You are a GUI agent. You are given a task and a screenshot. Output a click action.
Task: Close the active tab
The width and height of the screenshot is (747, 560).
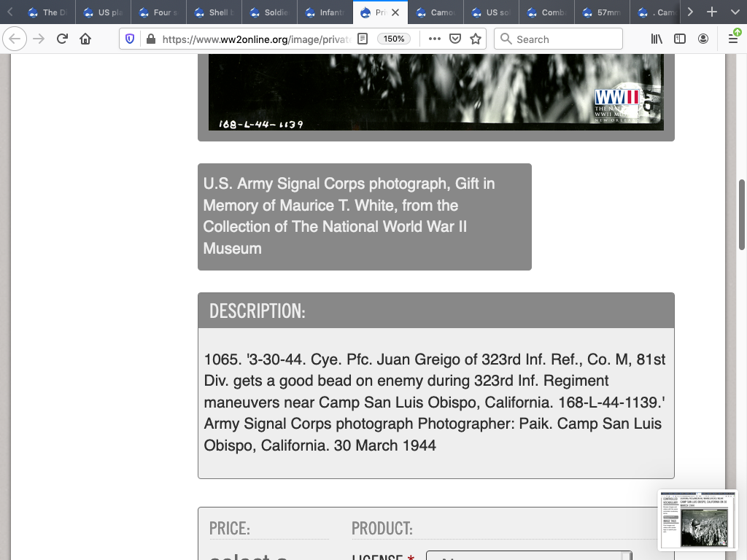(395, 12)
